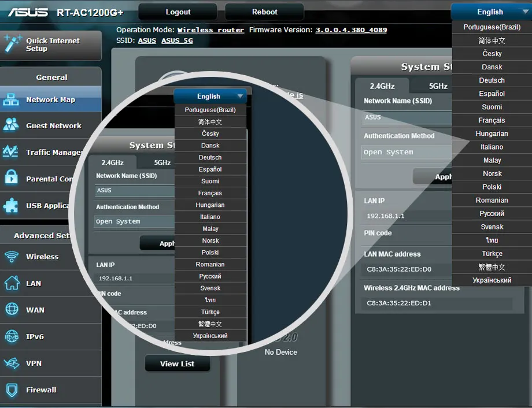Open Network Map via its sidebar icon

[11, 100]
